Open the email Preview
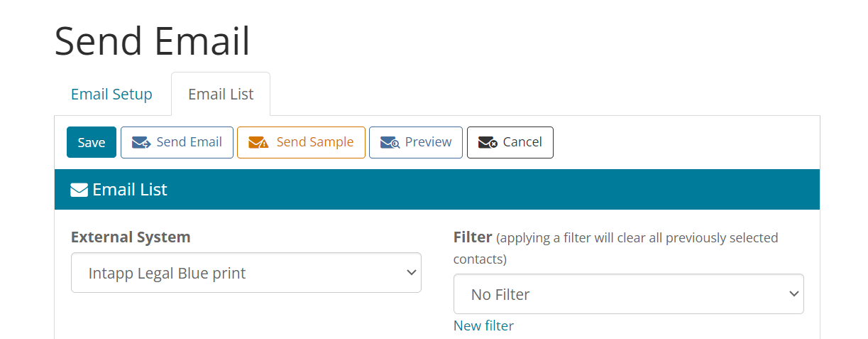Viewport: 868px width, 339px height. click(x=416, y=142)
